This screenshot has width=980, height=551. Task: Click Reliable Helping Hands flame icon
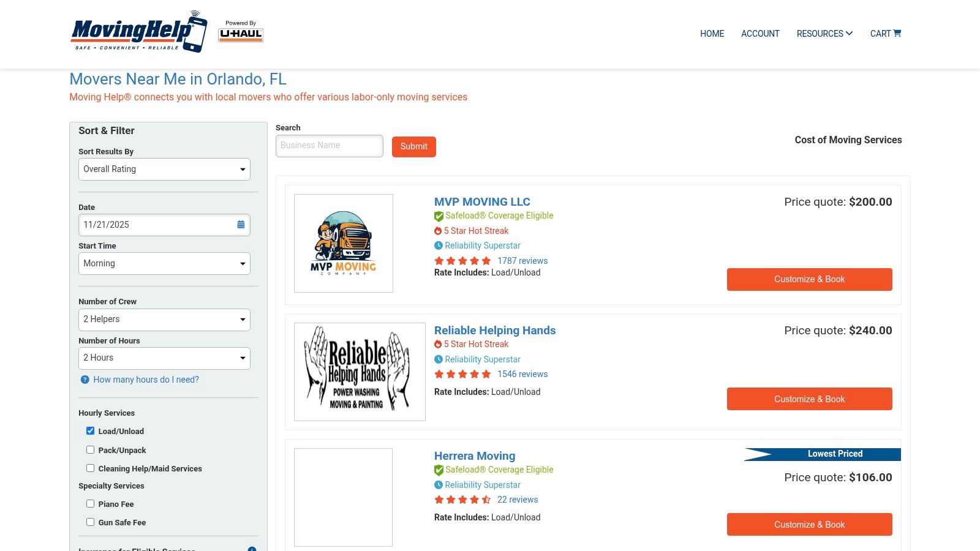[x=438, y=344]
